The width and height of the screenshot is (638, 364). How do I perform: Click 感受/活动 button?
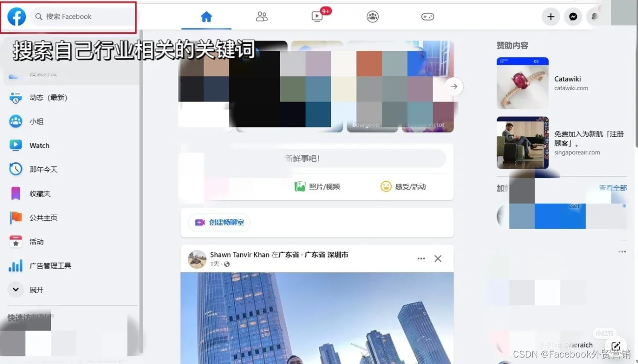(x=403, y=187)
